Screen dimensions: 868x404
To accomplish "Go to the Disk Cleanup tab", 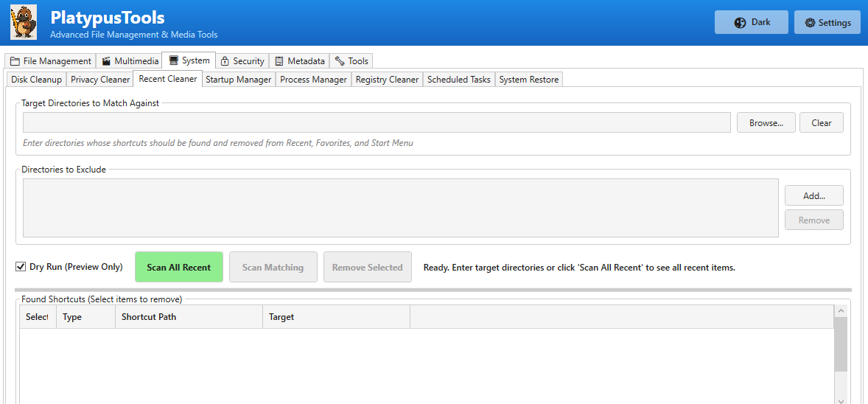I will [x=36, y=80].
